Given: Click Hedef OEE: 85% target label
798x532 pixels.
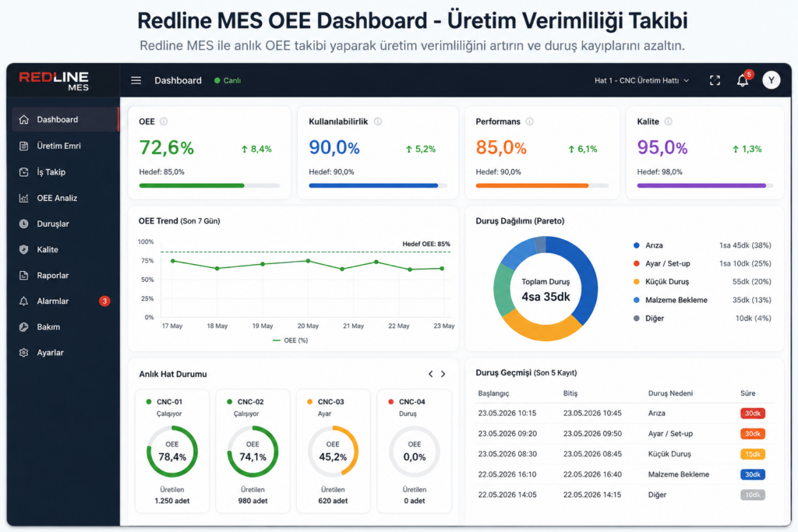Looking at the screenshot, I should [x=426, y=244].
